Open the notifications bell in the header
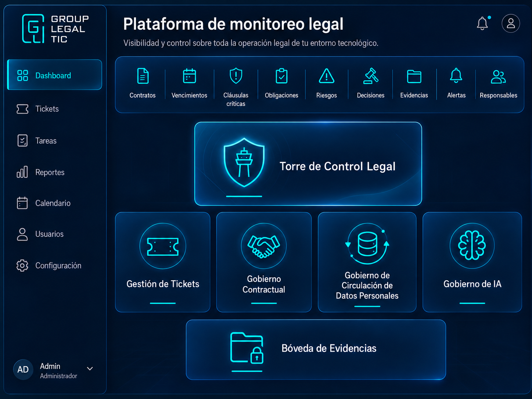 tap(482, 23)
